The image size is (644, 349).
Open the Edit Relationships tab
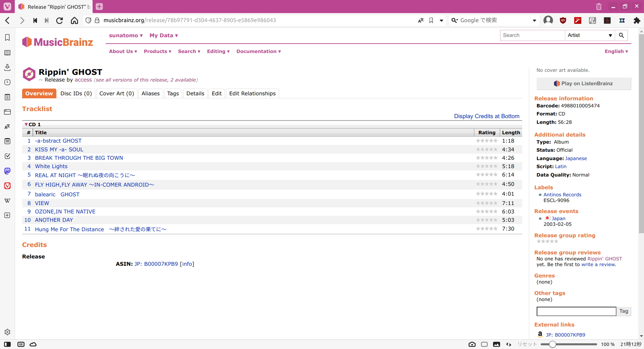(252, 94)
